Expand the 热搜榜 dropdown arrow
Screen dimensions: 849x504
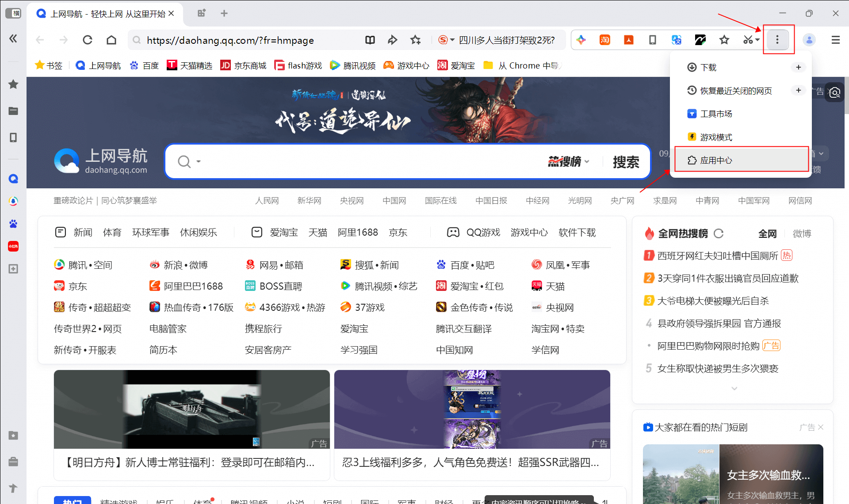(587, 161)
